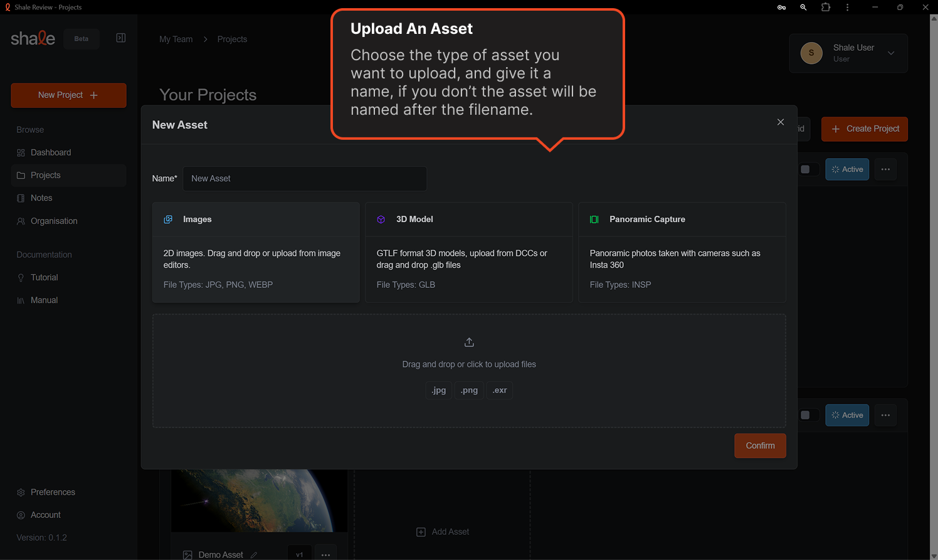Click the Create Project button
Screen dimensions: 938x560
pos(865,129)
